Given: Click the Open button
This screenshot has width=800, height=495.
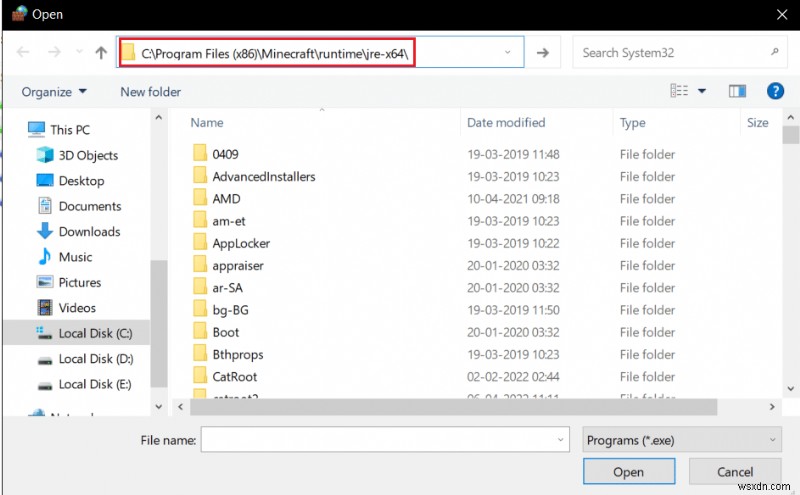Looking at the screenshot, I should [x=629, y=471].
